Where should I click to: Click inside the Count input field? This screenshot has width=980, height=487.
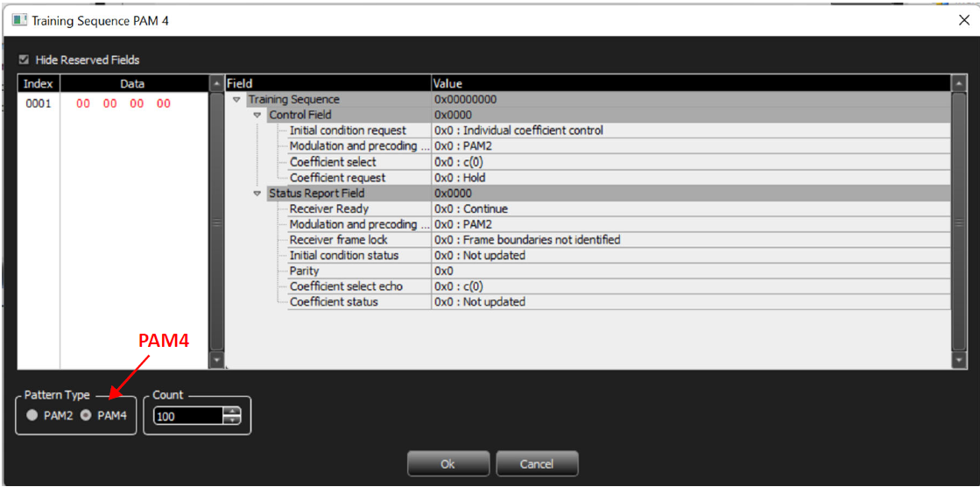(x=188, y=416)
